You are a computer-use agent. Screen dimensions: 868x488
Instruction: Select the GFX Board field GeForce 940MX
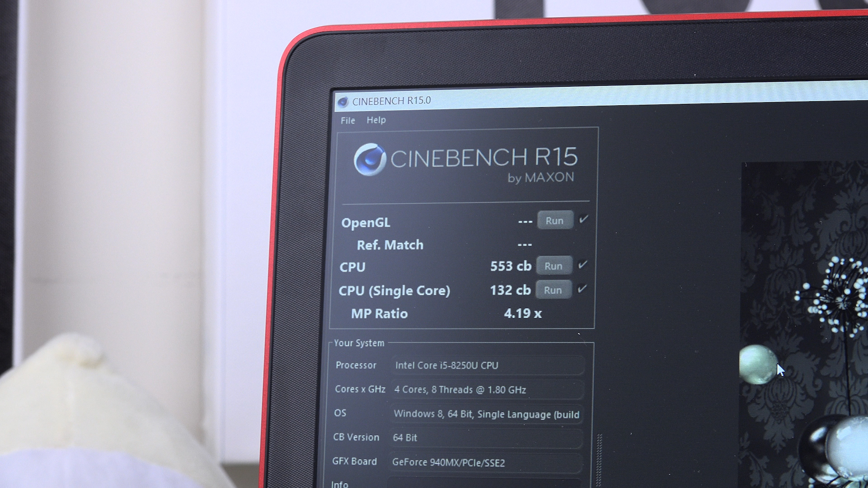485,462
